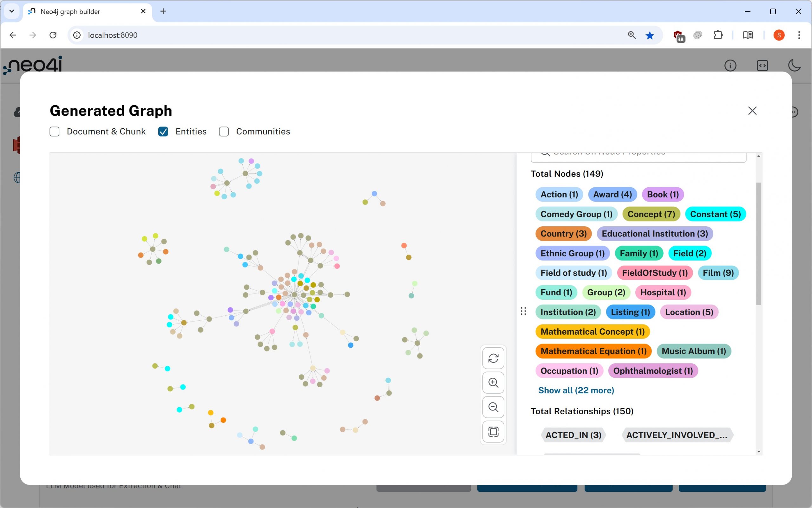The height and width of the screenshot is (508, 812).
Task: Select the orange Country (3) label swatch
Action: (563, 234)
